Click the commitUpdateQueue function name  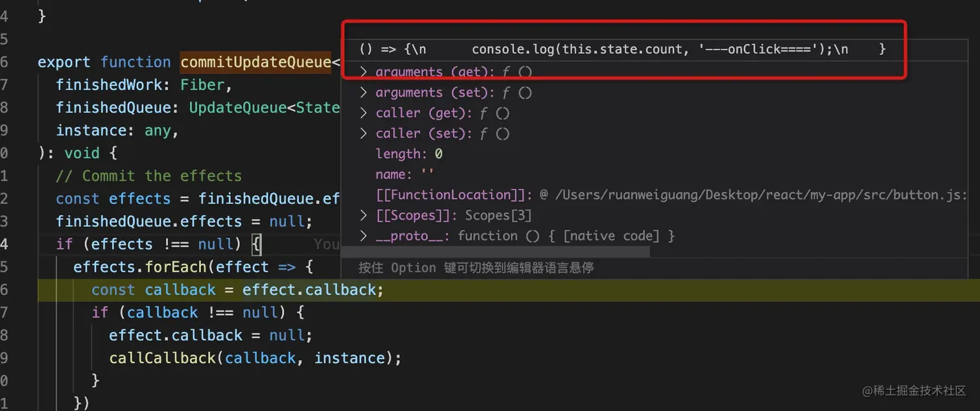[256, 62]
